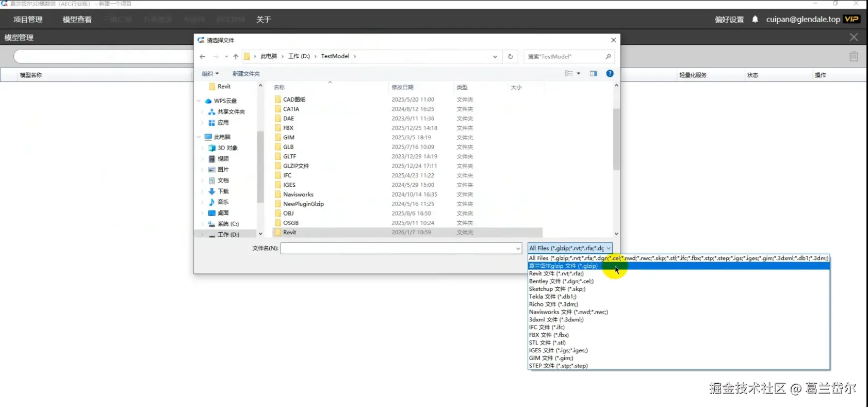Click 新建文件夹 button

246,74
